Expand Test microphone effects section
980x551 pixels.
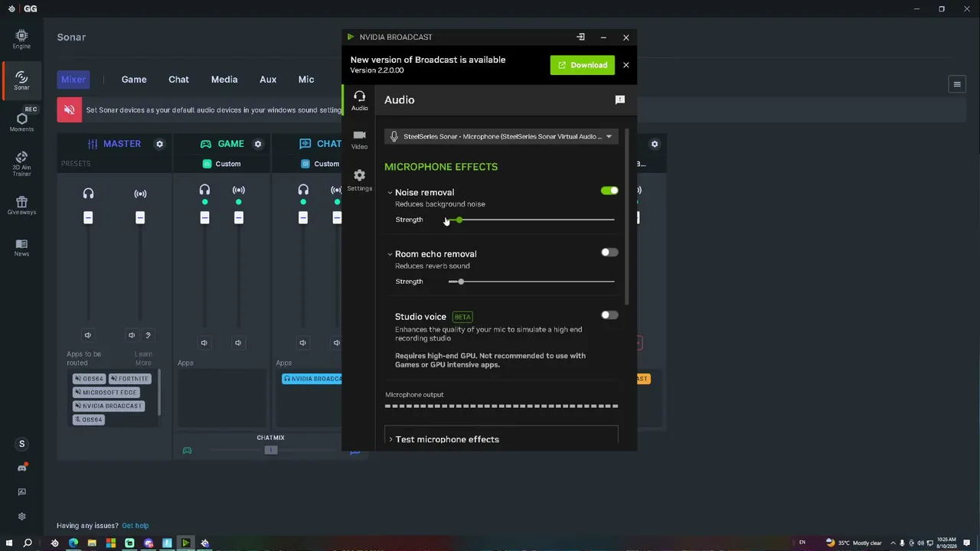tap(501, 439)
